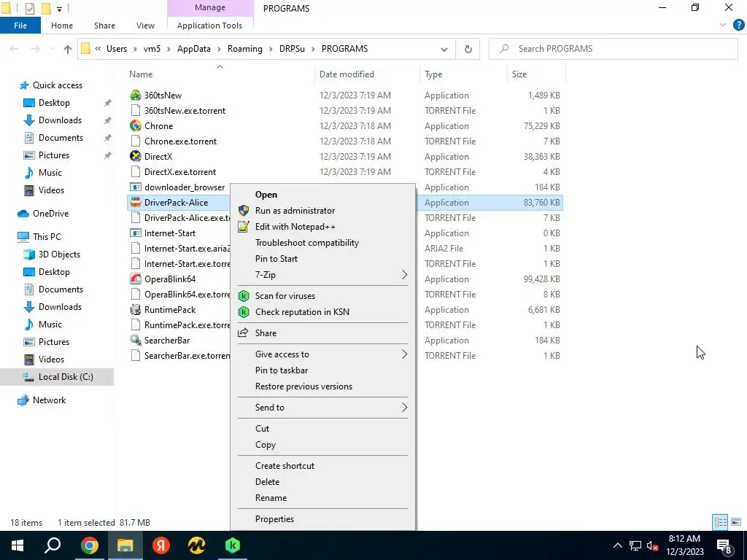Open Kaspersky from the taskbar
This screenshot has height=560, width=747.
[x=233, y=545]
